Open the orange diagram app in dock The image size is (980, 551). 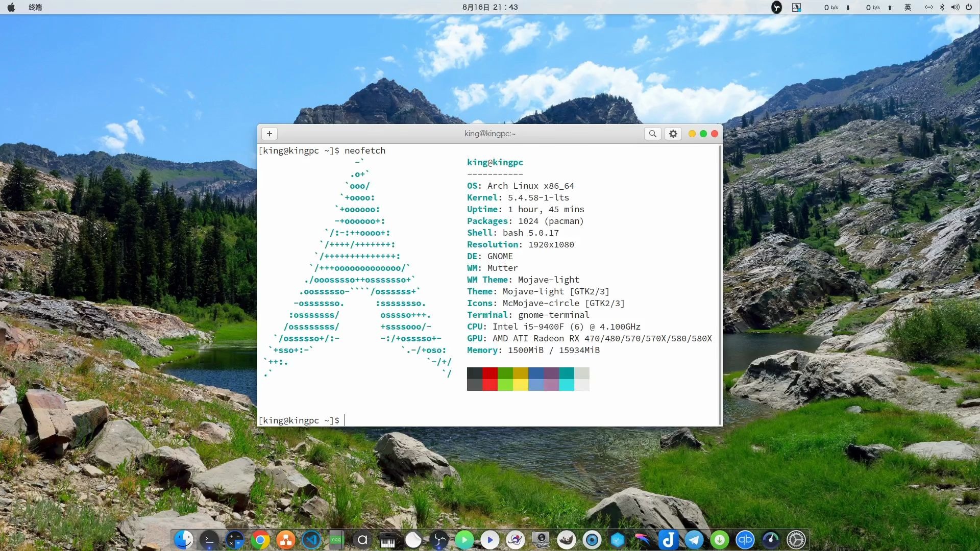pos(286,540)
